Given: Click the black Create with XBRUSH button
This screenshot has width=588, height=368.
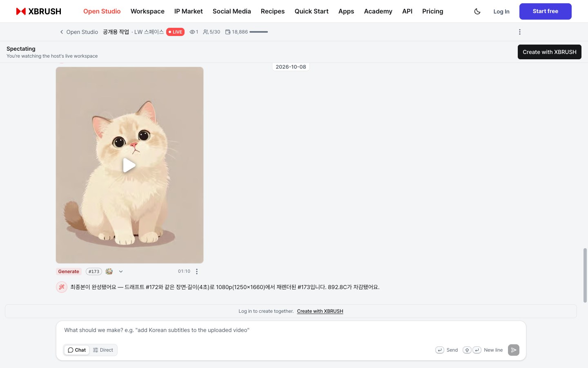Looking at the screenshot, I should (x=550, y=52).
